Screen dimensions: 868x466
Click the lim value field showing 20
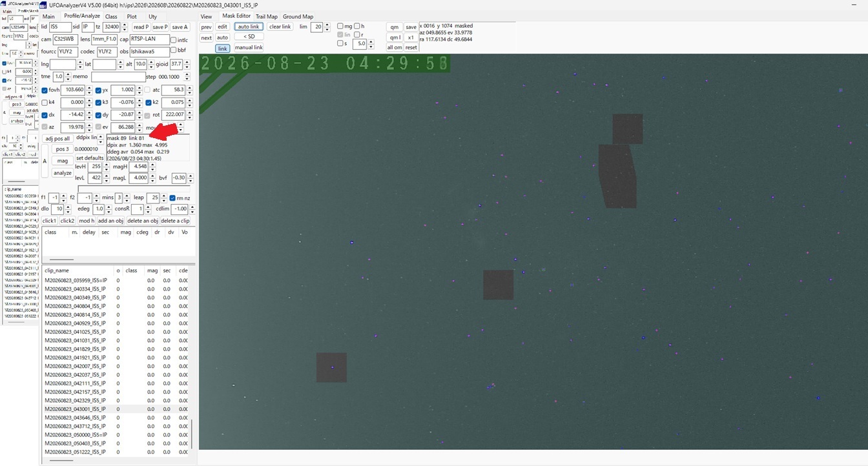click(x=316, y=27)
